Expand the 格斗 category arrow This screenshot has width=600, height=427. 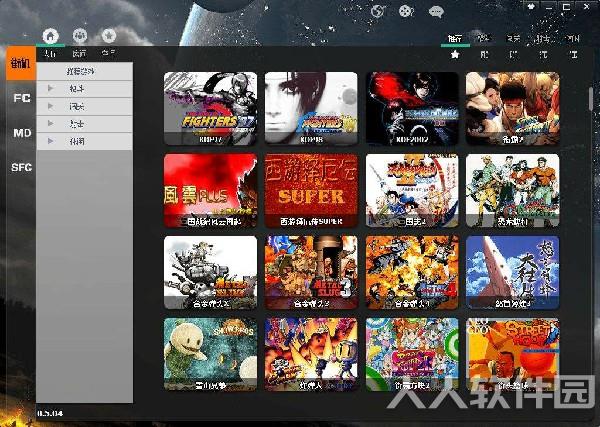(51, 89)
